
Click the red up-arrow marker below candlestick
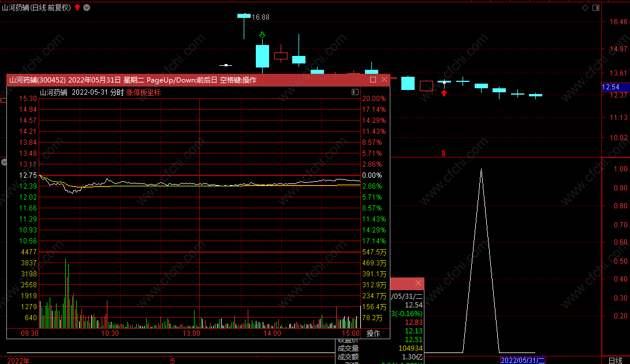[x=444, y=93]
